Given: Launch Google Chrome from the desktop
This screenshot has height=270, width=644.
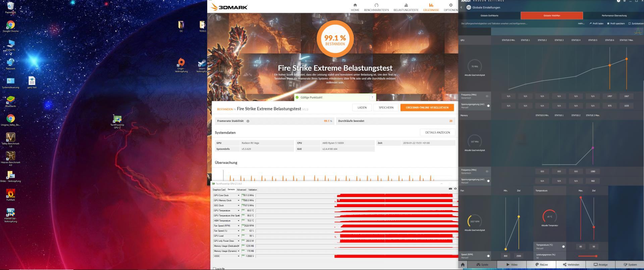Looking at the screenshot, I should pos(10,26).
